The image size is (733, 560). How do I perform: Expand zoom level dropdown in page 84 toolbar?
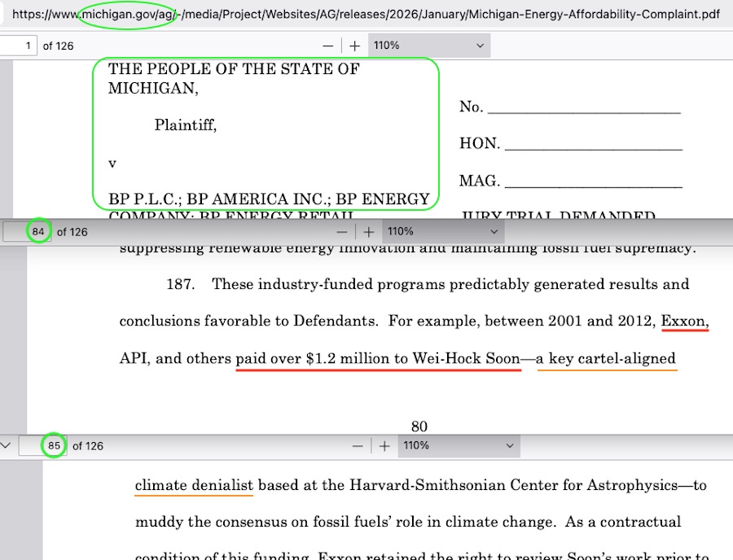443,232
